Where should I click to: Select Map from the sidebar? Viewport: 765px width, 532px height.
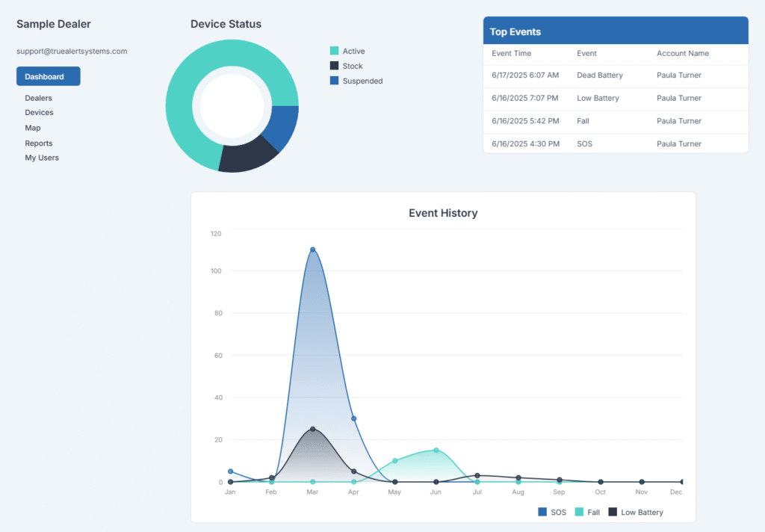[x=32, y=128]
